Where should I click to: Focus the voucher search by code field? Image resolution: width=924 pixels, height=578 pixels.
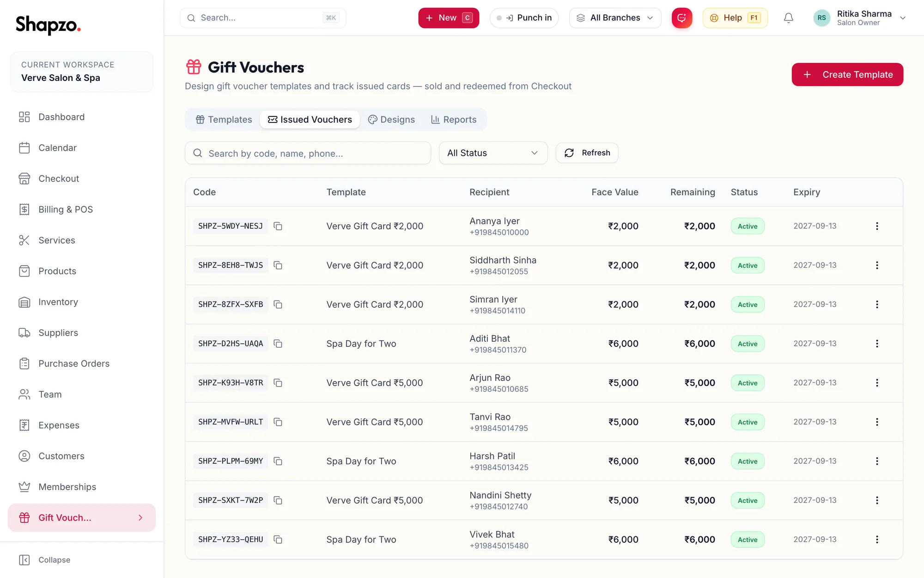(308, 153)
